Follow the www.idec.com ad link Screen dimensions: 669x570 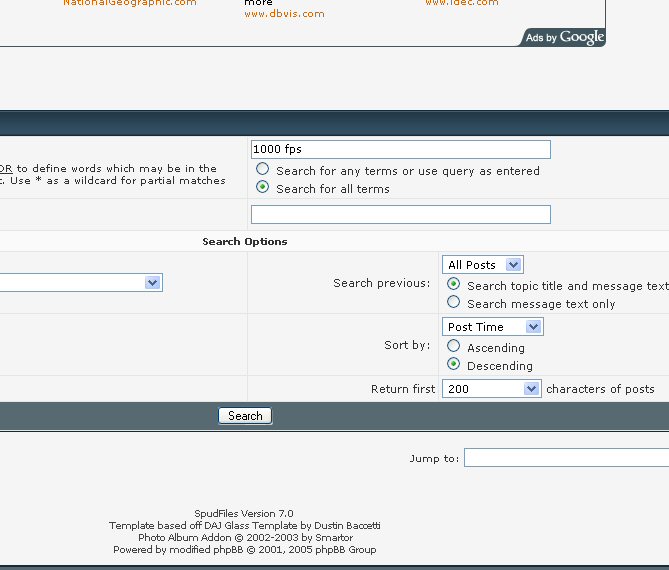coord(462,3)
